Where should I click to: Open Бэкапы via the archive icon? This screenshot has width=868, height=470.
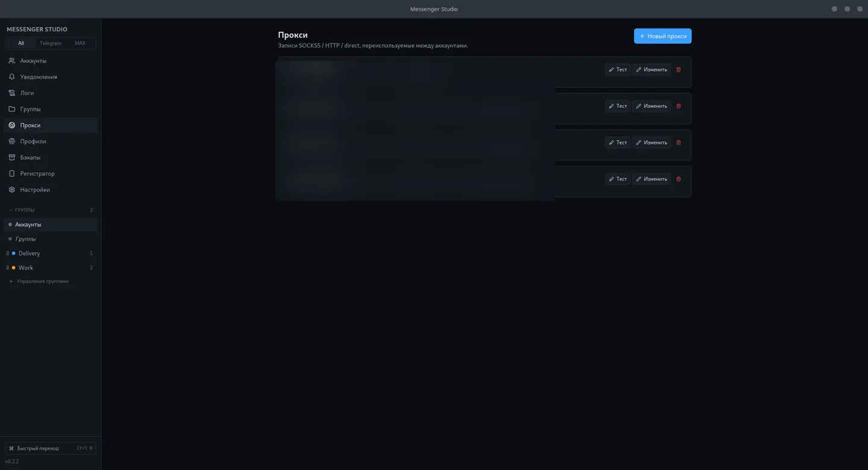click(11, 157)
